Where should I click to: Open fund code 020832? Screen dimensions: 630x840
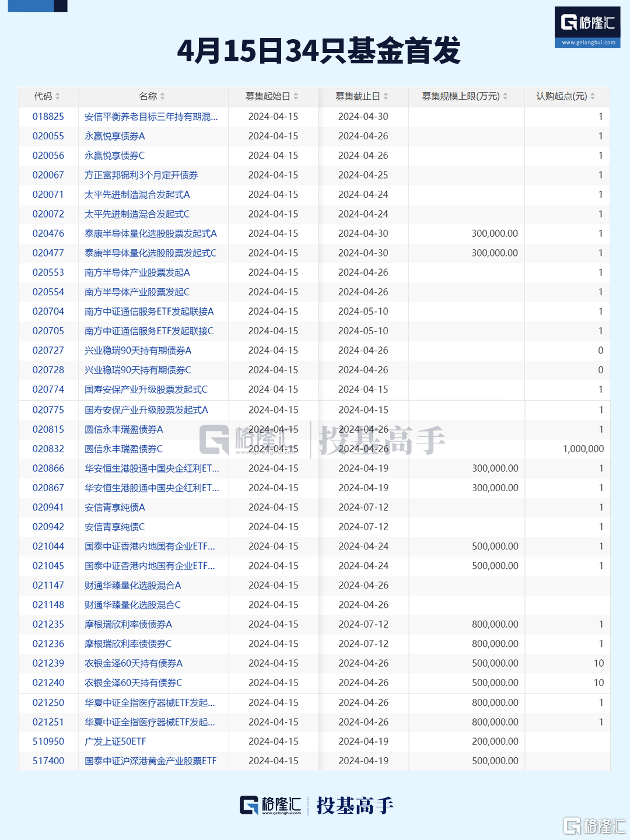coord(48,449)
